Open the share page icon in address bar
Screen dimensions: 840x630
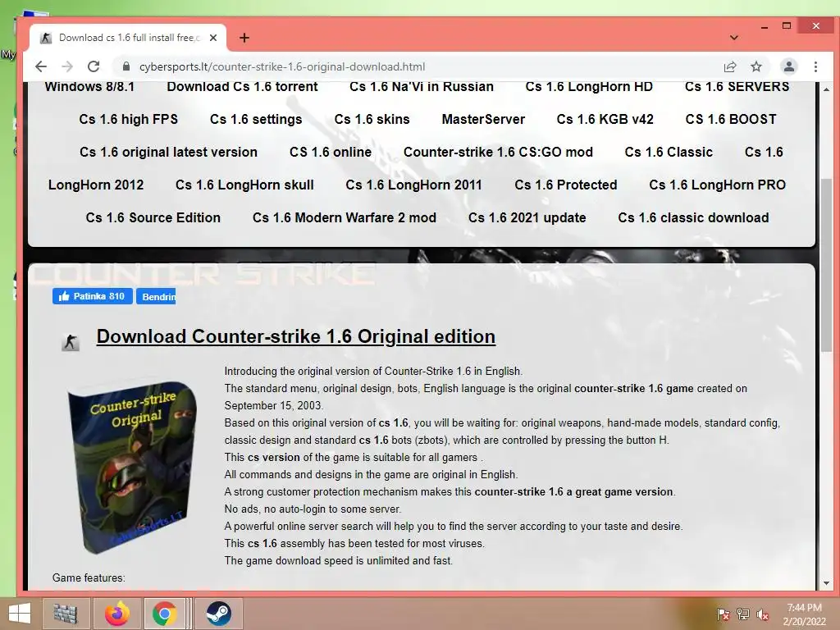pyautogui.click(x=729, y=66)
